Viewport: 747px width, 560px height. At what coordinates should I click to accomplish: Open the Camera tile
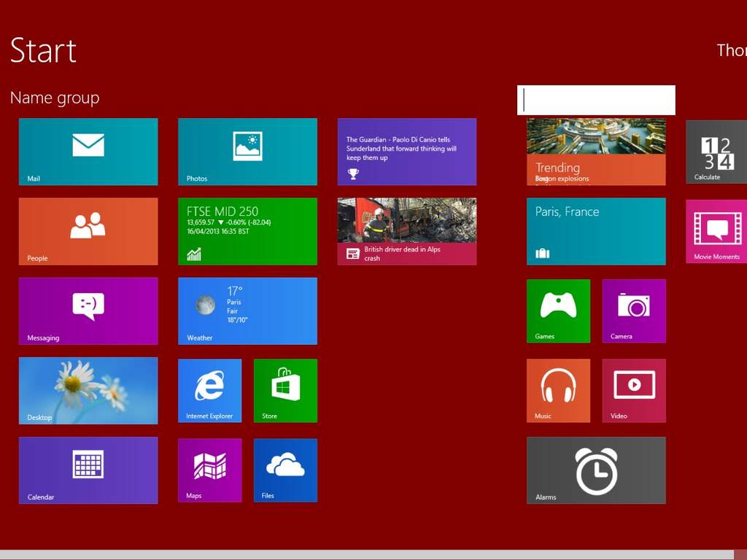(634, 311)
